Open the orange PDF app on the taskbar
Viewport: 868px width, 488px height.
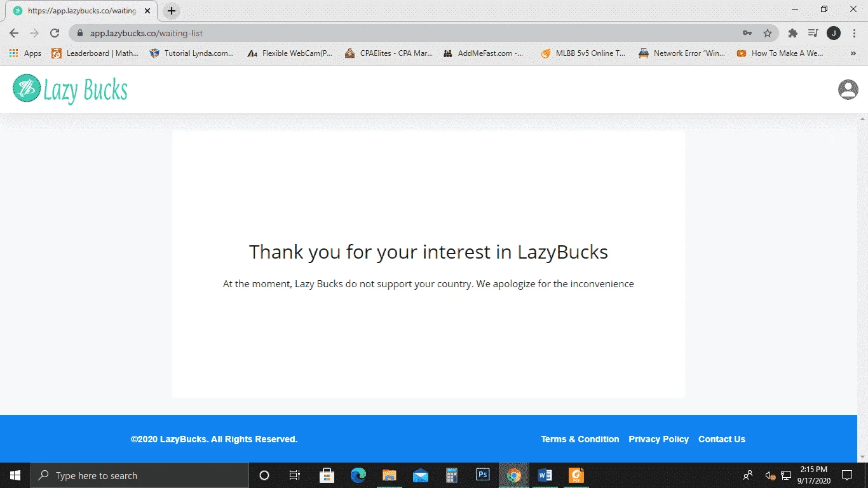click(x=576, y=475)
